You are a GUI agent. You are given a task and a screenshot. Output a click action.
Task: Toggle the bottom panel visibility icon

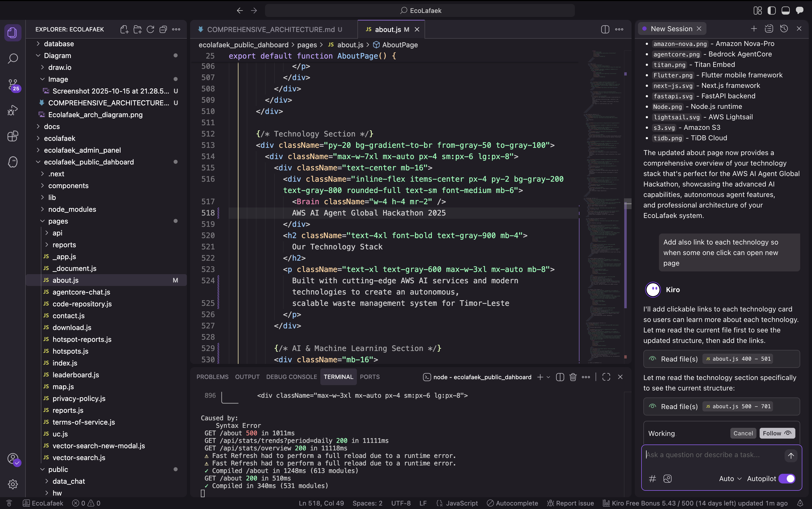point(786,10)
